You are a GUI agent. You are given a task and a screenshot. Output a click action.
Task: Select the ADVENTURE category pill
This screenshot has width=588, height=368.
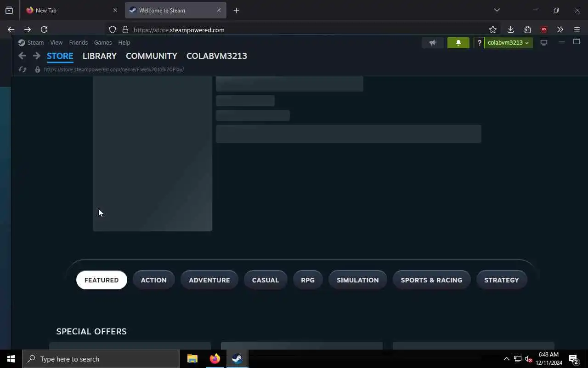209,280
